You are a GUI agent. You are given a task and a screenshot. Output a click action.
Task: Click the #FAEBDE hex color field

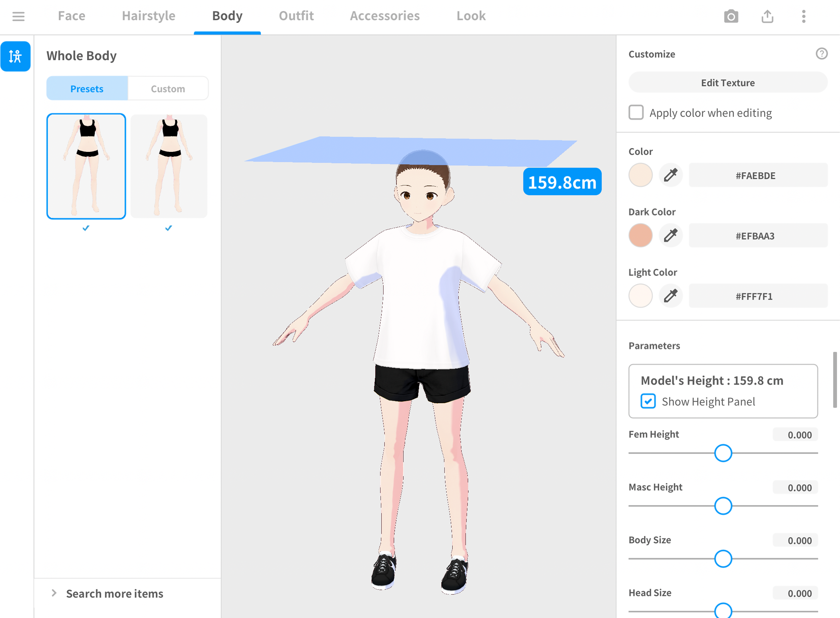click(758, 175)
